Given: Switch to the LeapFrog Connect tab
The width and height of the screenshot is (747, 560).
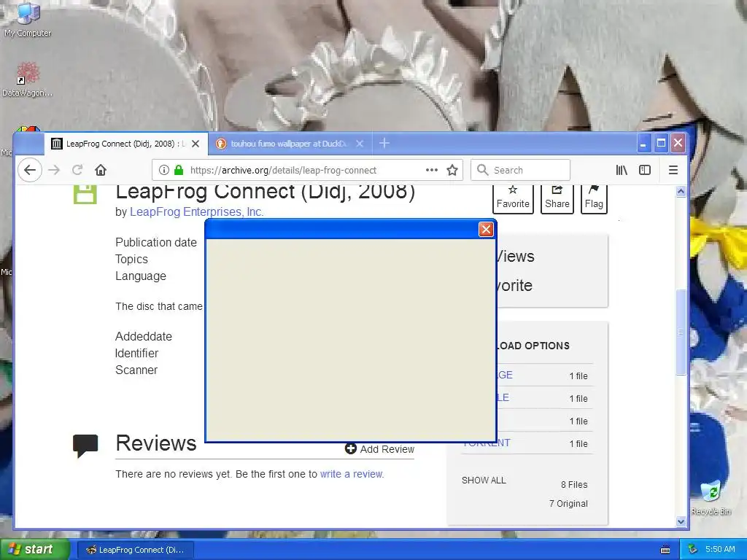Looking at the screenshot, I should (126, 144).
